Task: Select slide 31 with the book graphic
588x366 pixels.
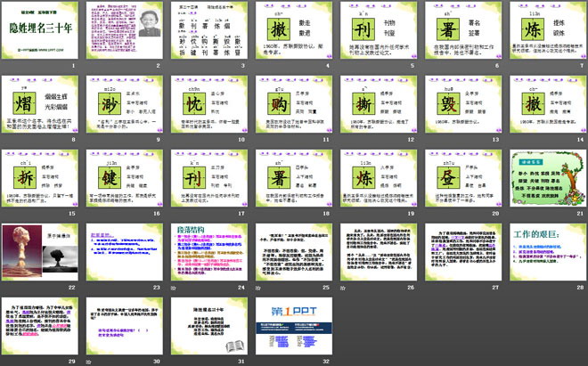Action: [209, 326]
